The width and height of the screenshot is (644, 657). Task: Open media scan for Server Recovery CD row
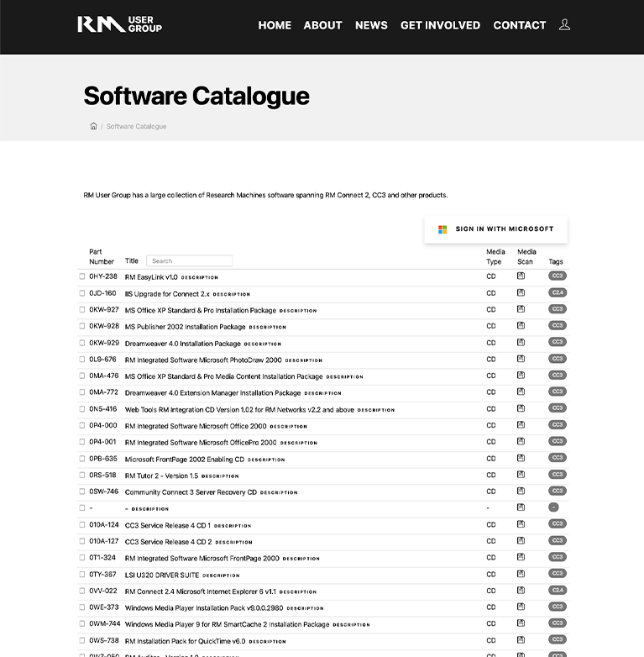click(521, 491)
